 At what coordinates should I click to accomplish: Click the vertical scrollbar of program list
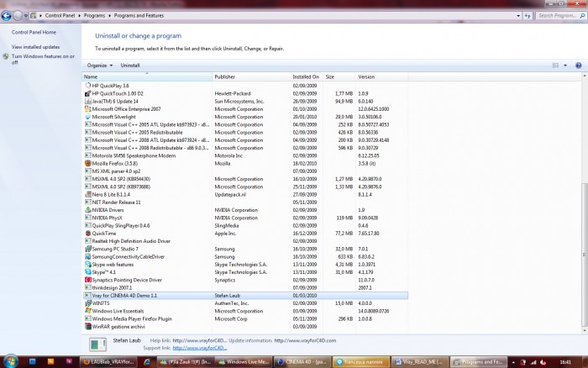coord(585,255)
